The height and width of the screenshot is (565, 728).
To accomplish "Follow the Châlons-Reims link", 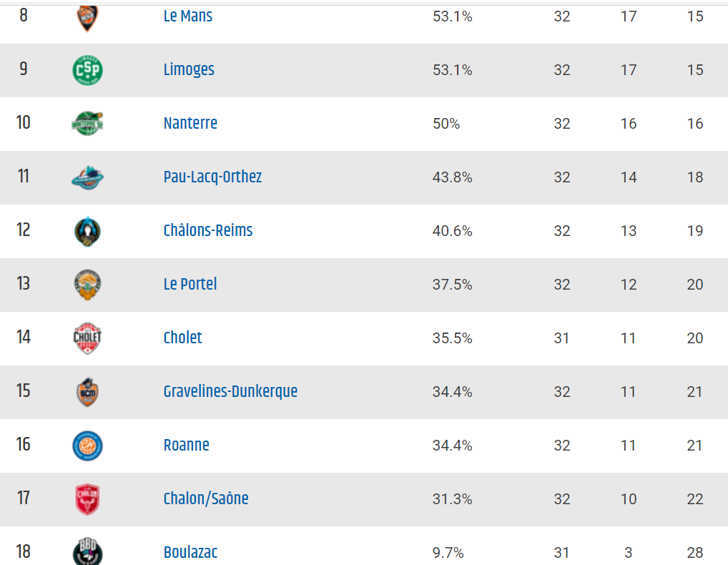I will (x=208, y=230).
